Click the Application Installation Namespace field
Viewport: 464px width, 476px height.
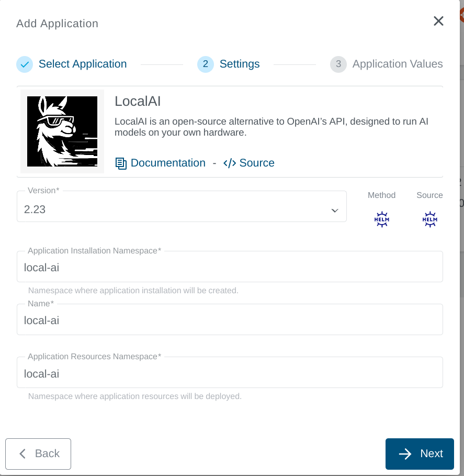tap(230, 266)
